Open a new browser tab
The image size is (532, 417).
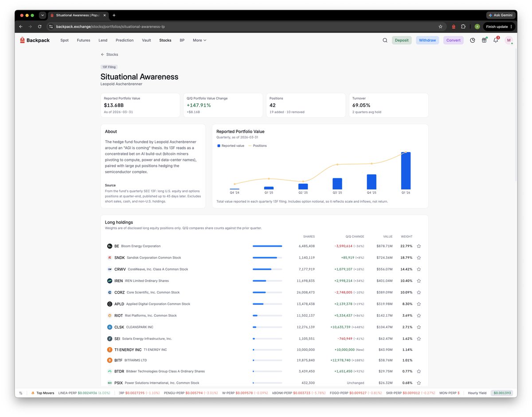pyautogui.click(x=114, y=15)
